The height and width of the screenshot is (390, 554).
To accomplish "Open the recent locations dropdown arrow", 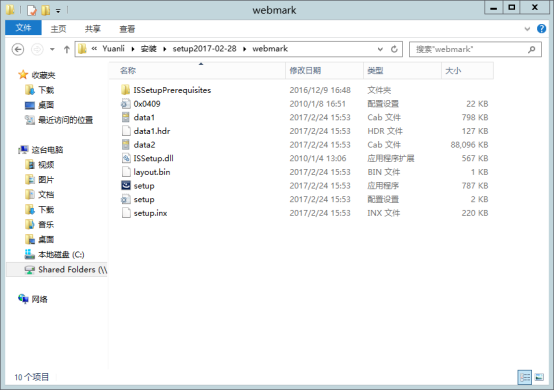I will tap(52, 49).
